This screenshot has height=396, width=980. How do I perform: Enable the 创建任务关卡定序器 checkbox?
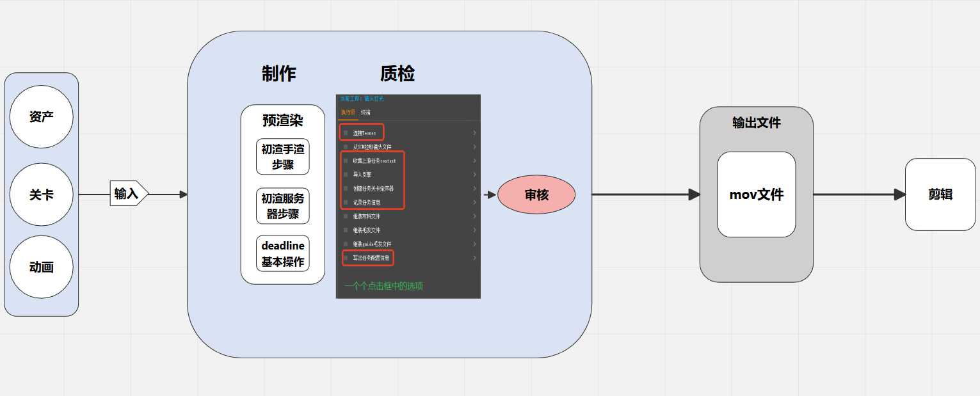pos(346,188)
